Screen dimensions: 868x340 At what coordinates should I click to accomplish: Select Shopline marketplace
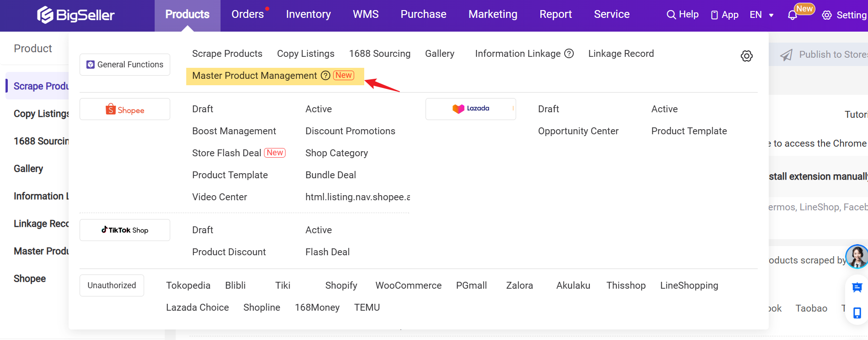(x=262, y=307)
